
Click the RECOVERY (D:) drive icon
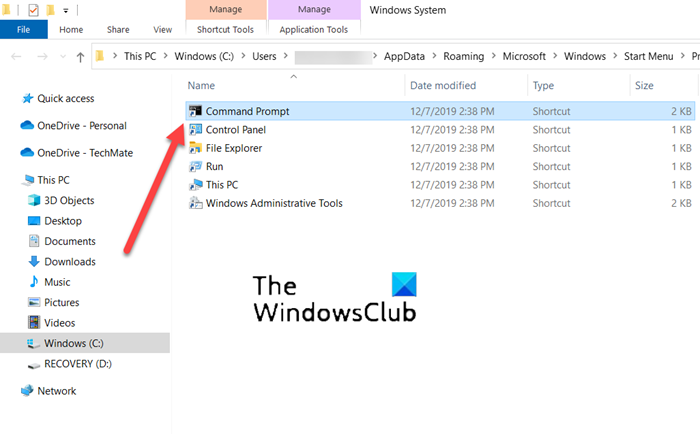(x=34, y=365)
